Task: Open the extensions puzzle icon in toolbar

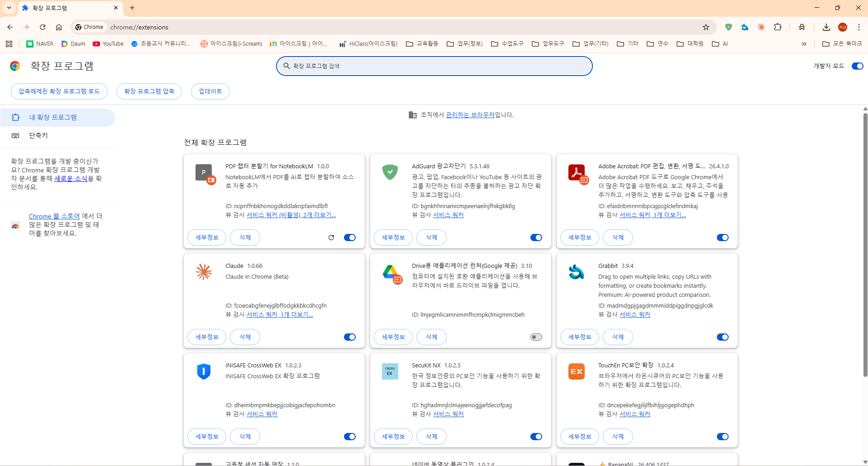Action: point(778,27)
